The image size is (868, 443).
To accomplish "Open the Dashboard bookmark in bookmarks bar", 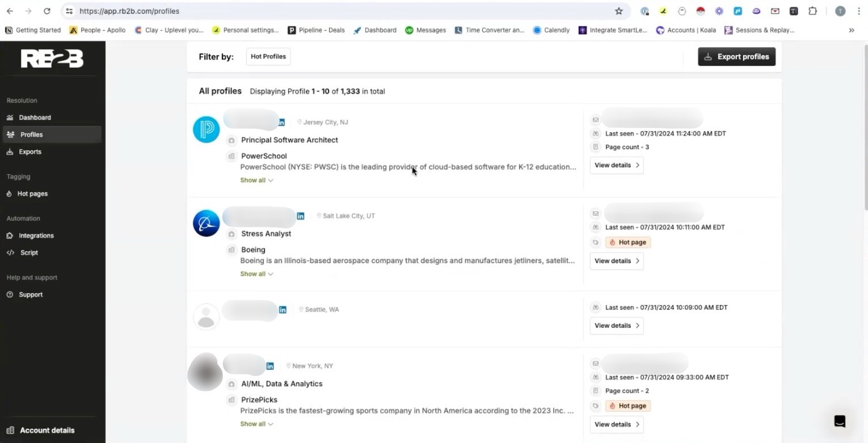I will click(x=374, y=30).
